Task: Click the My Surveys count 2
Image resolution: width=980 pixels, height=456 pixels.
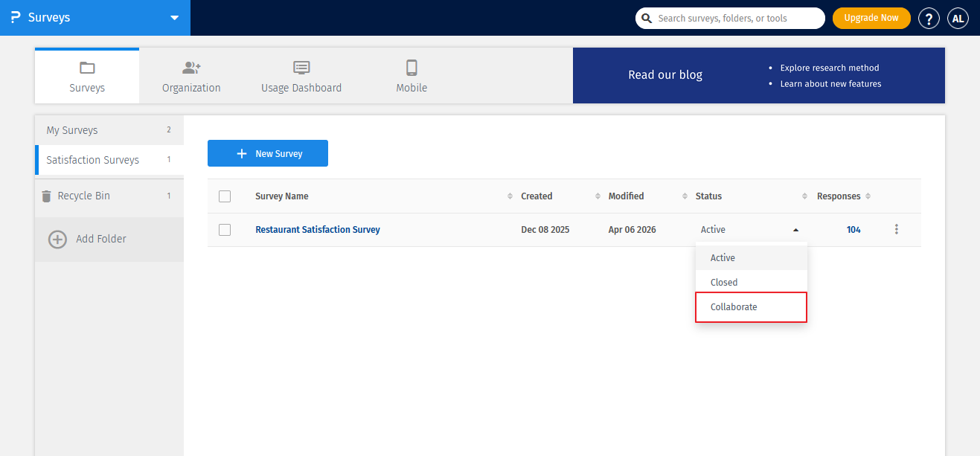Action: [169, 130]
